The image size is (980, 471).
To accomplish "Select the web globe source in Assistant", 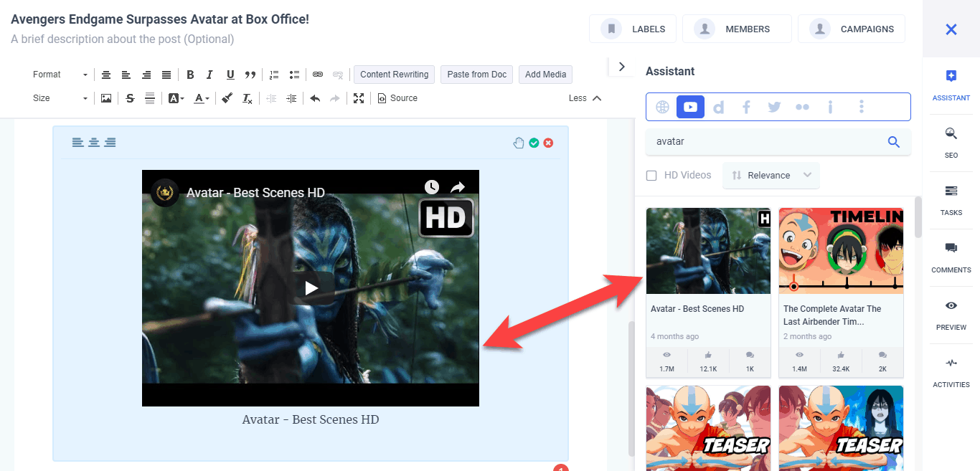I will (x=663, y=107).
